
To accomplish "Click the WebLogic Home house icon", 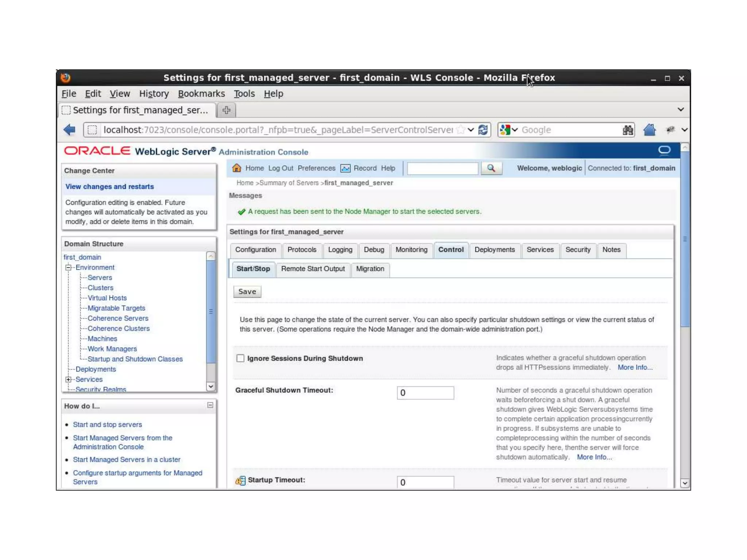I will tap(237, 168).
